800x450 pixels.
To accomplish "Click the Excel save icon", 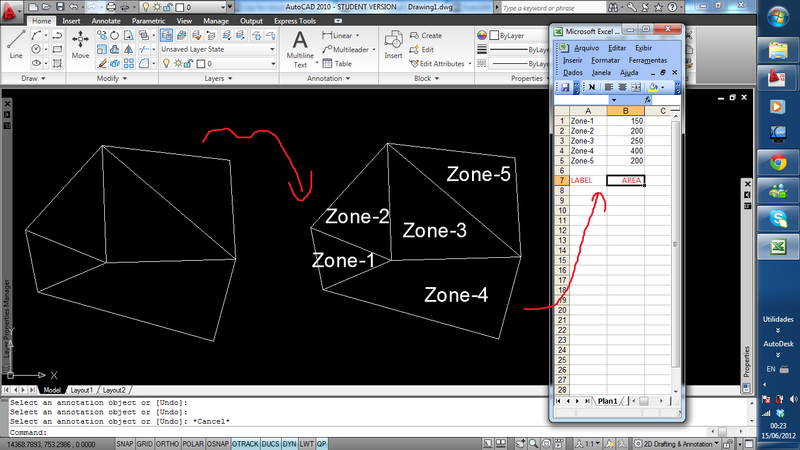I will point(565,87).
